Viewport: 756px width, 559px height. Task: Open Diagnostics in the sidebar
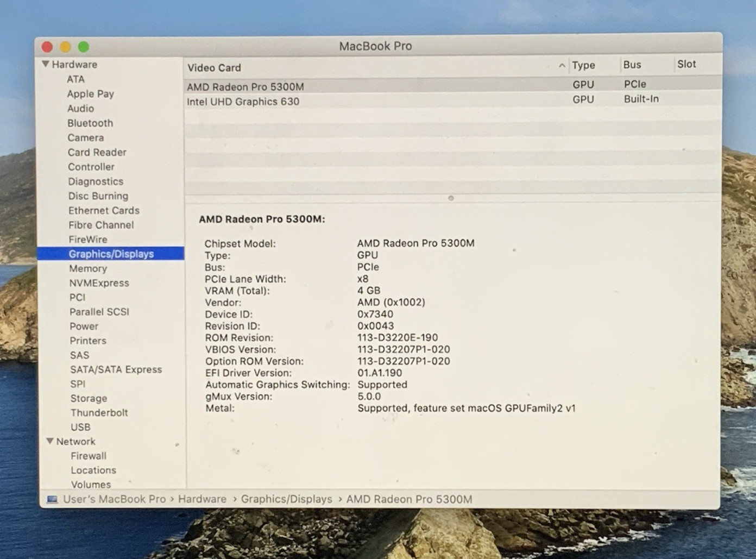[x=96, y=181]
